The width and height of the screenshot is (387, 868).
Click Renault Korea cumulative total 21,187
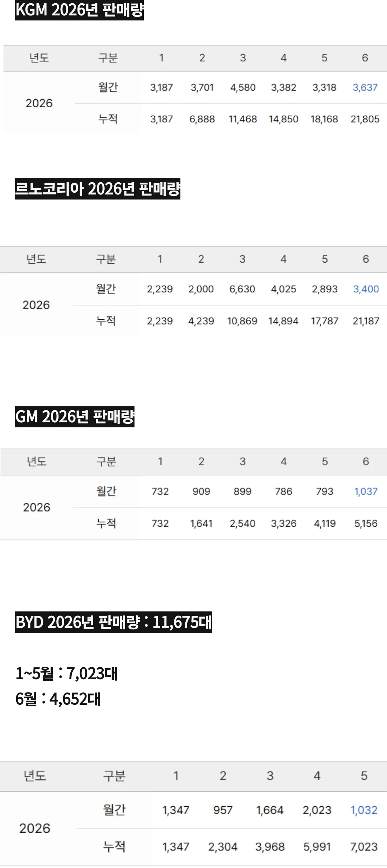tap(366, 321)
